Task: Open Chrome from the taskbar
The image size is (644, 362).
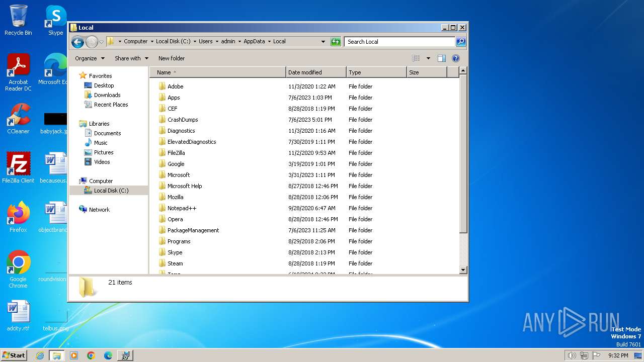Action: 91,355
